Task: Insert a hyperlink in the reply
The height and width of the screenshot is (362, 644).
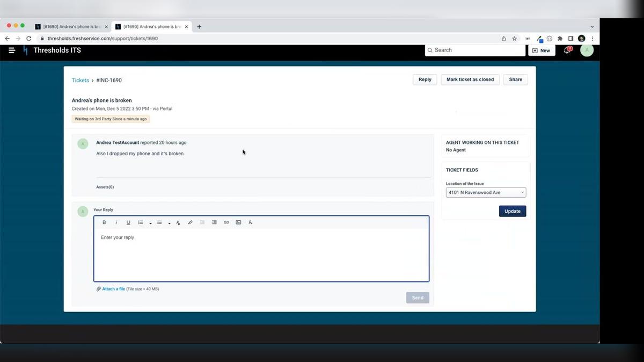Action: click(x=226, y=222)
